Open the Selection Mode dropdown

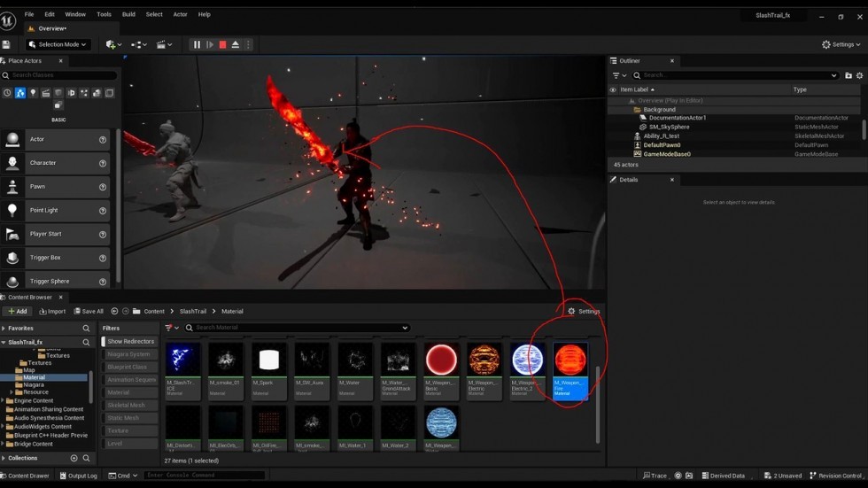tap(58, 44)
